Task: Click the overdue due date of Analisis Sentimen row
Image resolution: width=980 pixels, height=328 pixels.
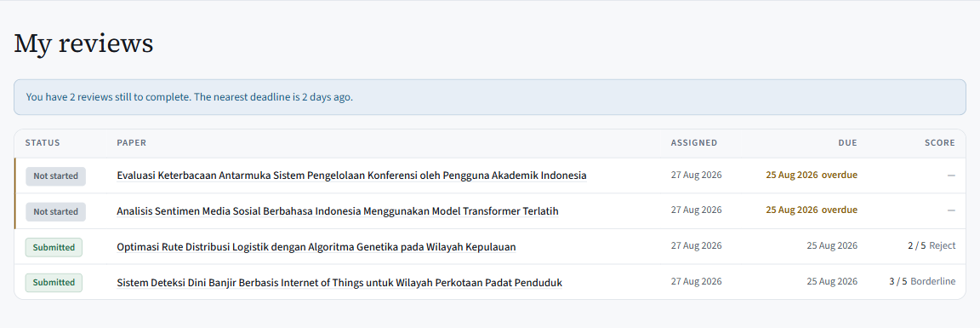Action: tap(812, 210)
